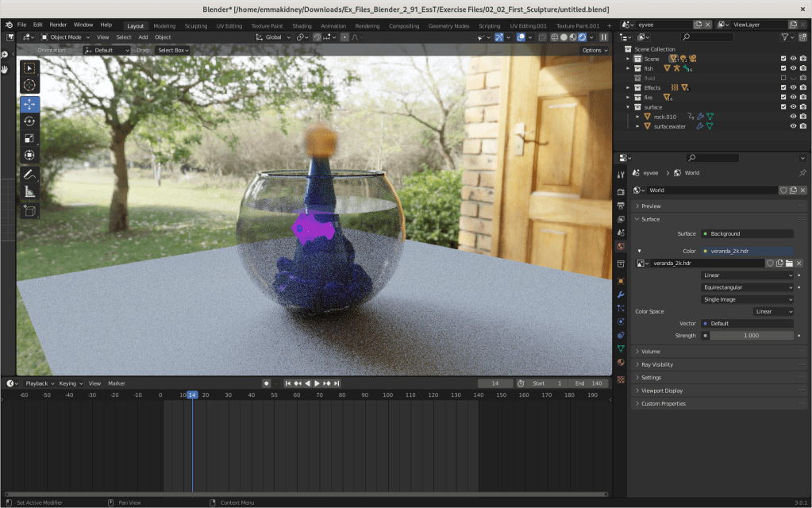Click the Background surface button

tap(746, 233)
